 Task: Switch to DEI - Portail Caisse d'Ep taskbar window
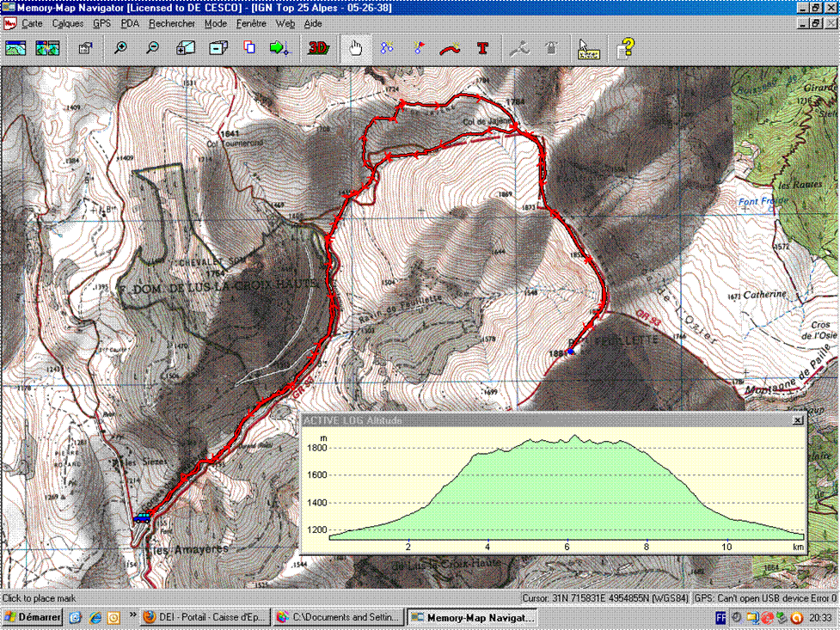(x=206, y=618)
